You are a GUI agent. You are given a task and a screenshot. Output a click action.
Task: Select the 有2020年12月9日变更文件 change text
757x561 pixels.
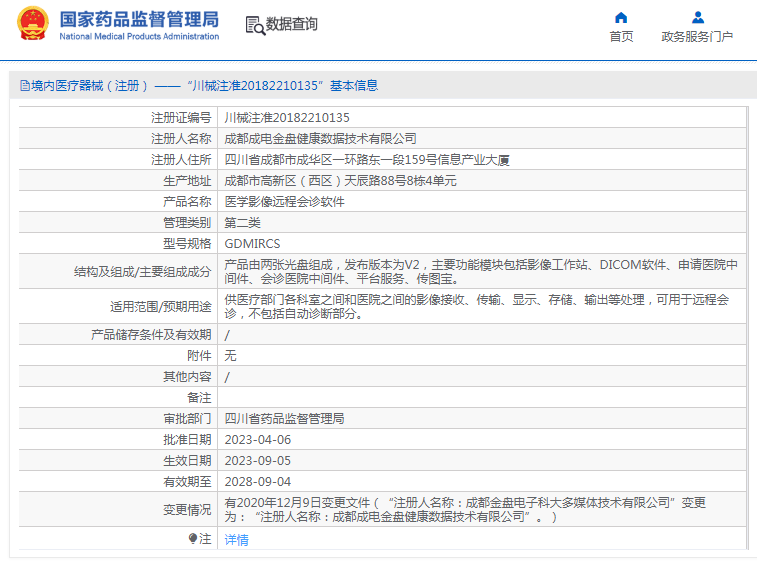[465, 510]
